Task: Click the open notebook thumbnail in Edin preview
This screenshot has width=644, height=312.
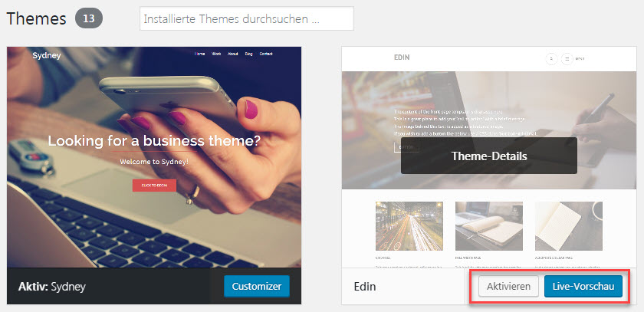Action: (489, 226)
